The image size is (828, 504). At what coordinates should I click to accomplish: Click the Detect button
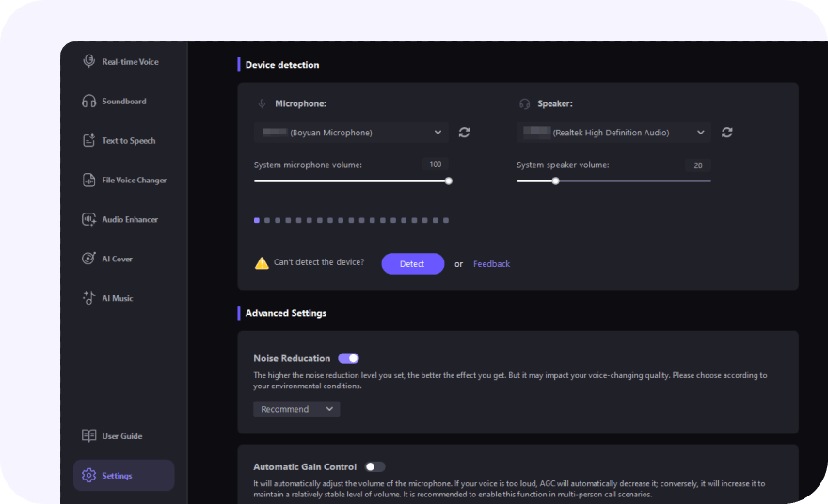point(412,264)
